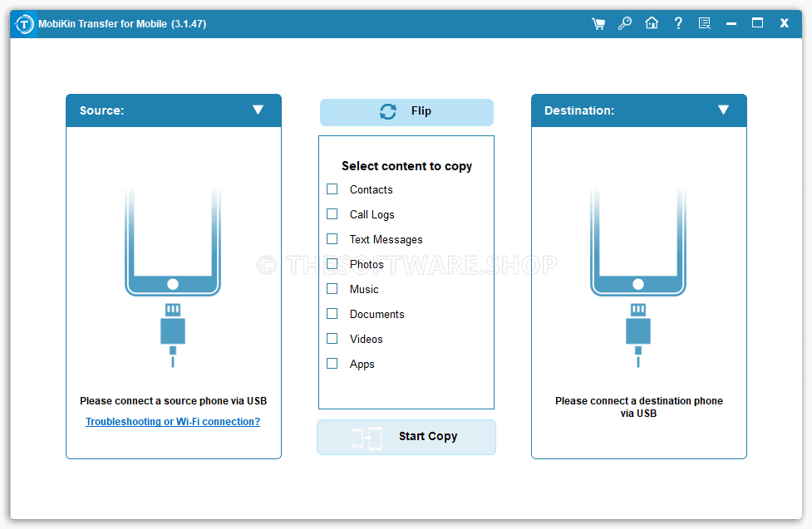
Task: Open Troubleshooting or Wi-Fi connection link
Action: click(173, 421)
